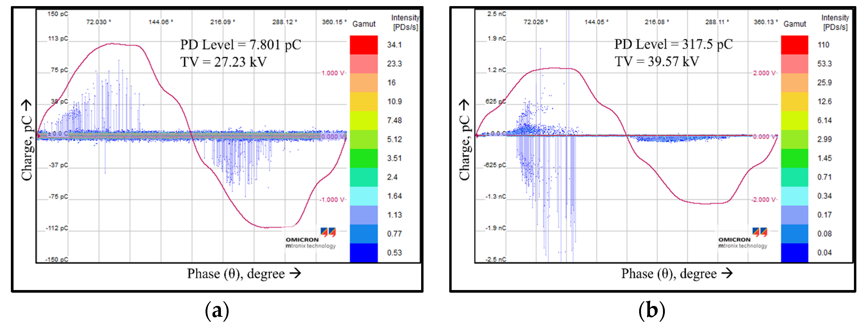
Task: Click the dark blue 0.53 gamut swatch
Action: pos(364,253)
